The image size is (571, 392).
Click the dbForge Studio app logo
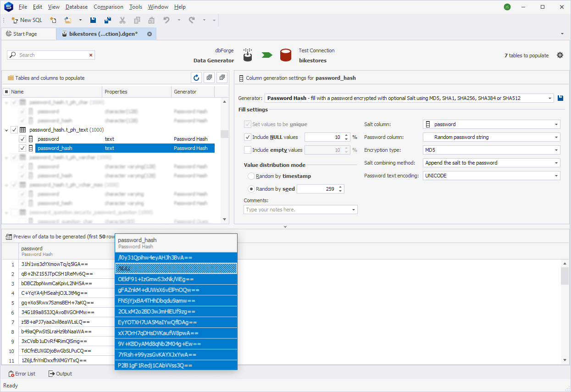point(8,7)
